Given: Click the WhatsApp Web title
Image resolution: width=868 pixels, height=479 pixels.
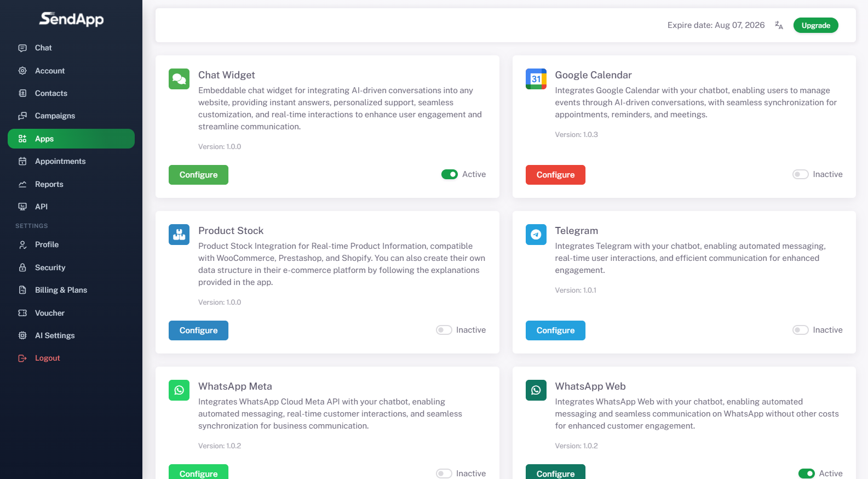Looking at the screenshot, I should (590, 386).
